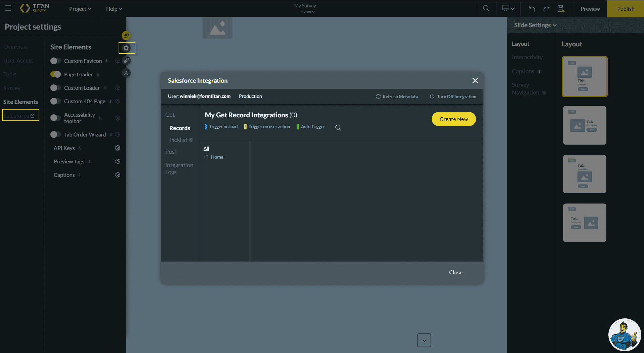Enable Tab Order Wizard switch

tap(55, 134)
